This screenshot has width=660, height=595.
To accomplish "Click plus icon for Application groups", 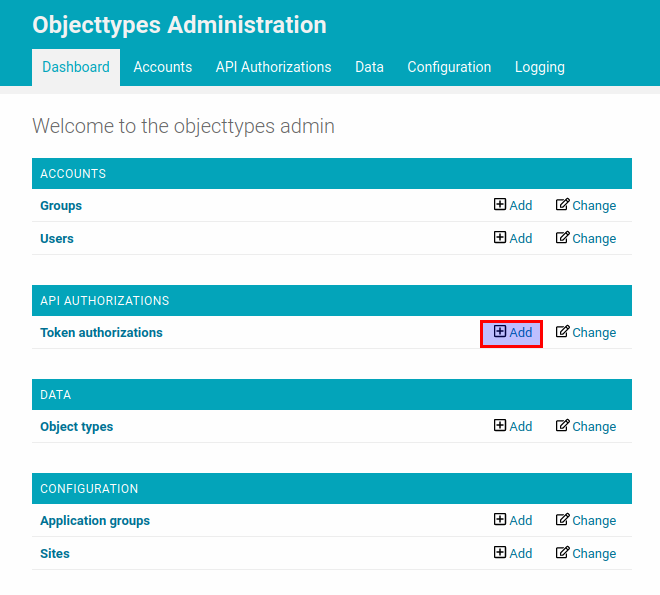I will coord(500,519).
